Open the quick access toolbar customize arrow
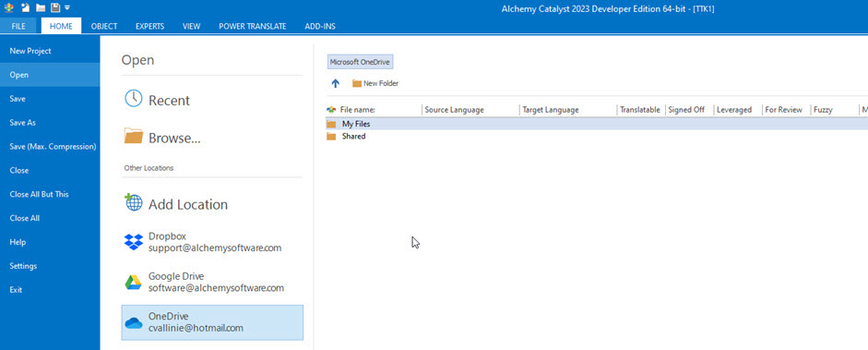This screenshot has height=350, width=868. (x=67, y=7)
